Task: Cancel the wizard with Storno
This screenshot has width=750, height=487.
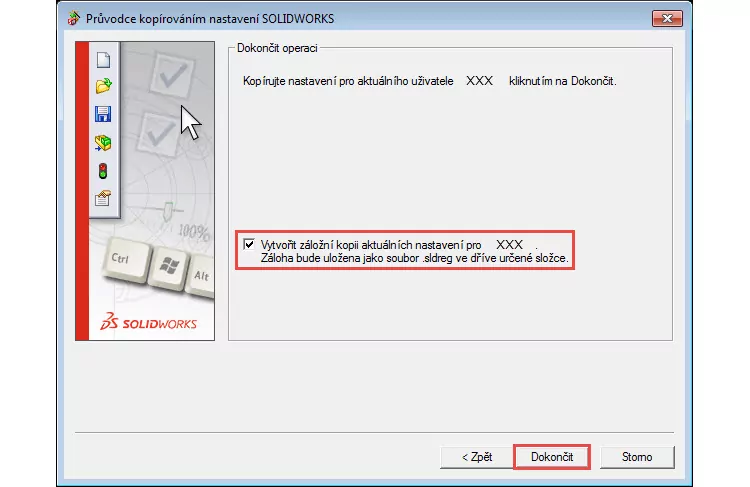Action: [637, 457]
